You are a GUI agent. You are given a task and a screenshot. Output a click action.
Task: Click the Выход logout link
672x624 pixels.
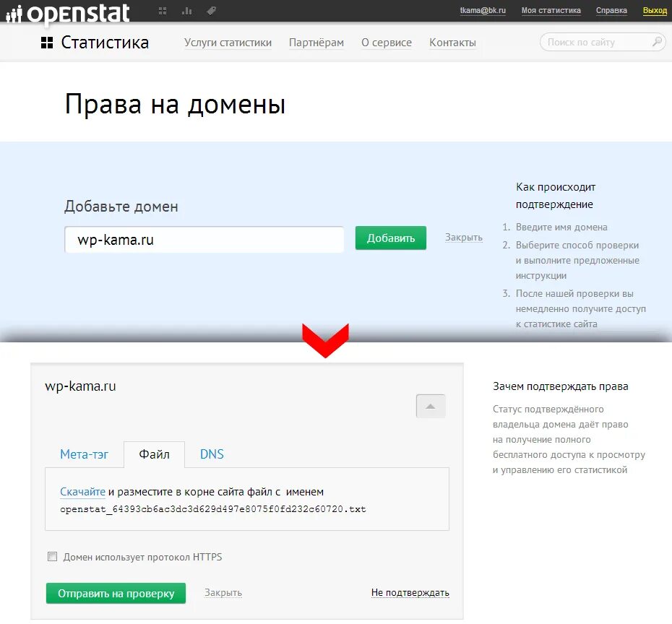click(x=655, y=10)
